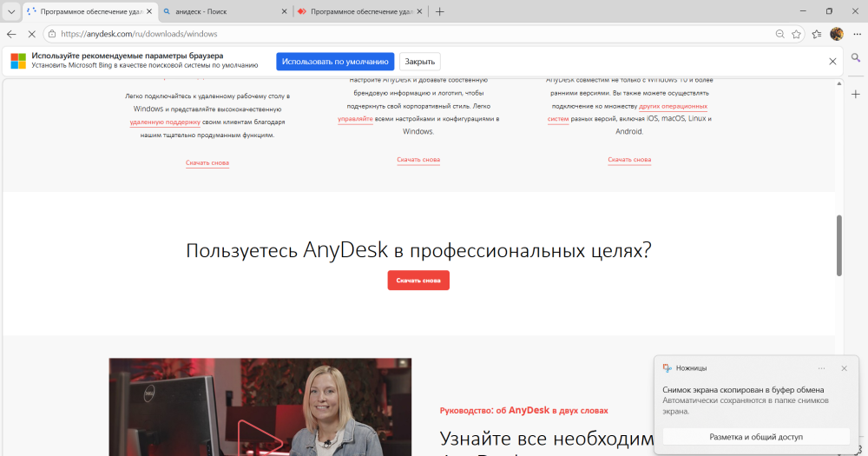This screenshot has width=868, height=456.
Task: Open the favorites list
Action: 817,34
